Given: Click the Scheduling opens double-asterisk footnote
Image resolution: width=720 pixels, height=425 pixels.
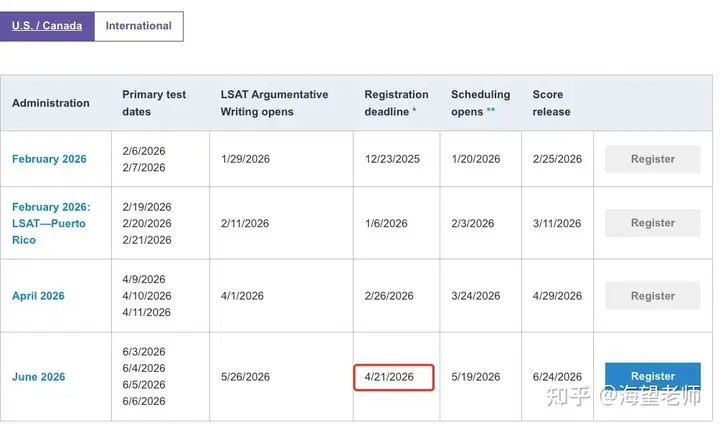Looking at the screenshot, I should coord(490,111).
